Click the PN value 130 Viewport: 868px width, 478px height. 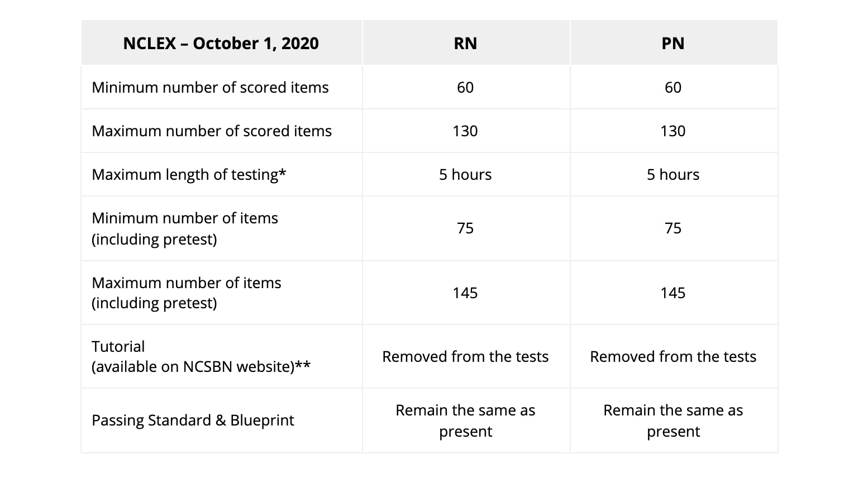(x=673, y=131)
